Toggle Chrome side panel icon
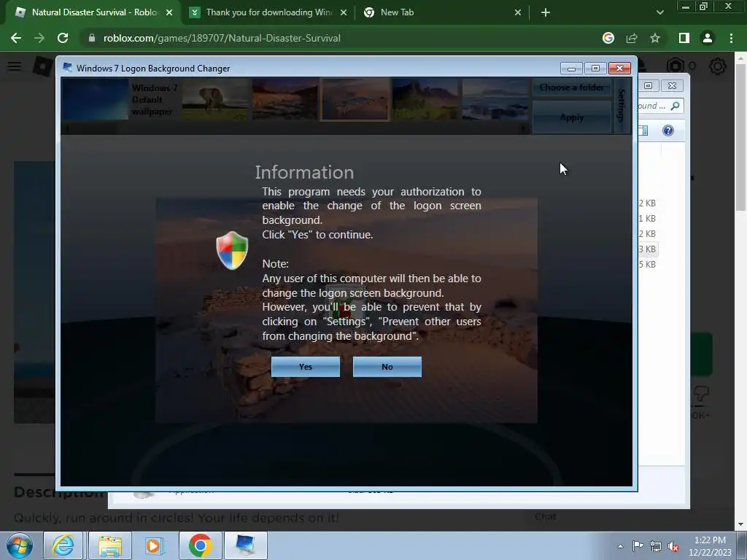 [x=684, y=38]
